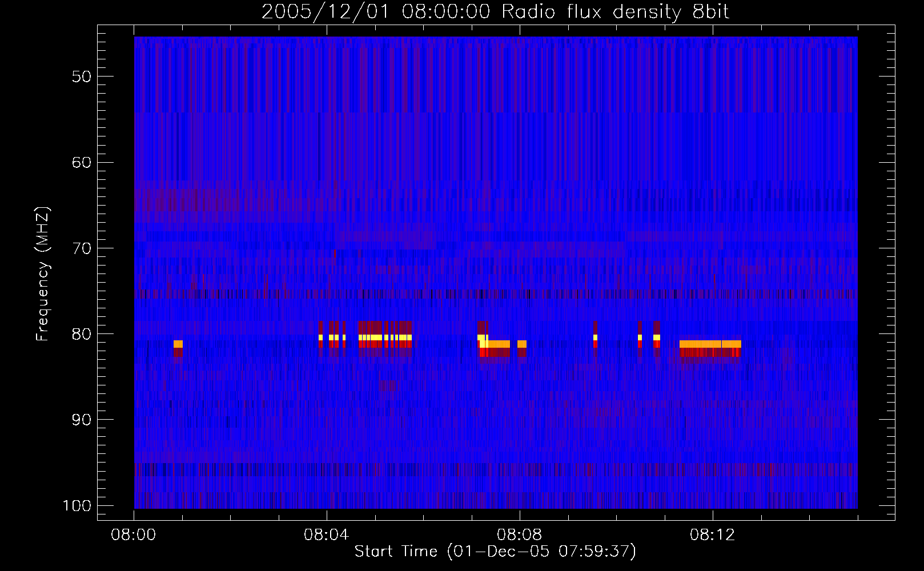The width and height of the screenshot is (924, 571).
Task: Click the long orange burst after 08:11
Action: coord(710,344)
